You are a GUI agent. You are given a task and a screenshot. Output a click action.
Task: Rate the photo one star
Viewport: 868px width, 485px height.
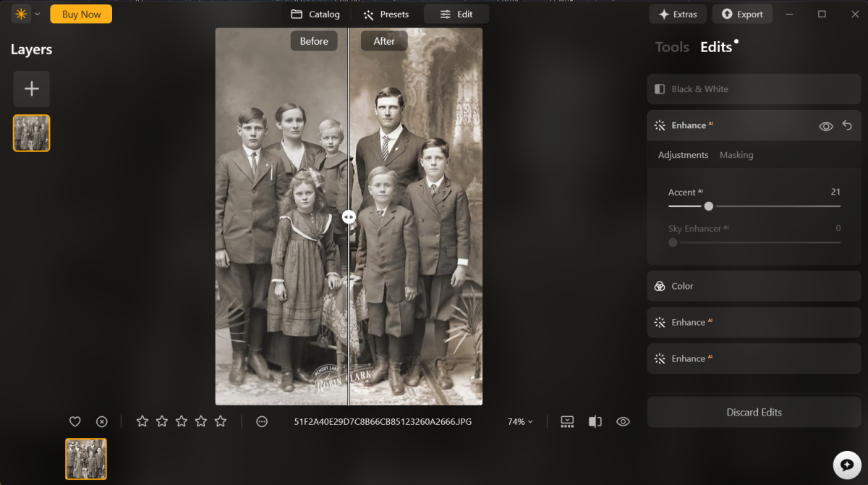(x=142, y=421)
